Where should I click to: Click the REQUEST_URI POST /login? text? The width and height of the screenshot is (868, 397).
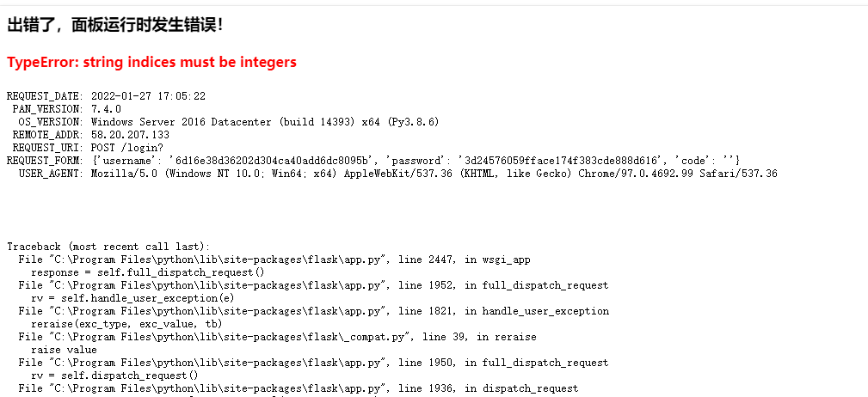[126, 148]
